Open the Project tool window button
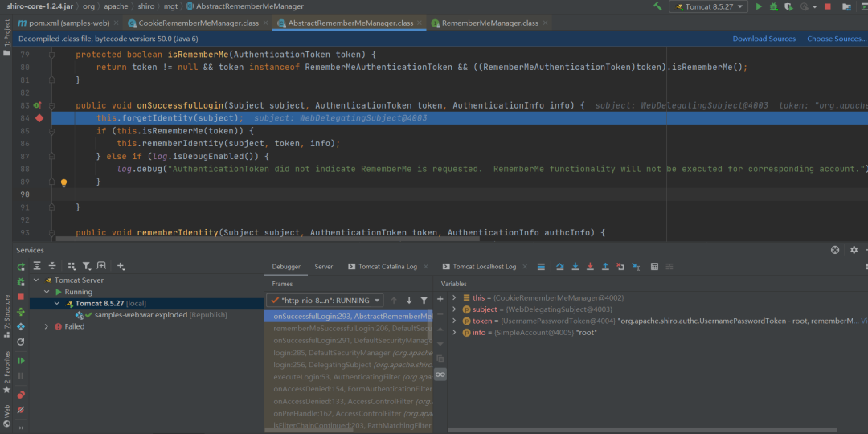Viewport: 868px width, 434px height. click(x=6, y=38)
